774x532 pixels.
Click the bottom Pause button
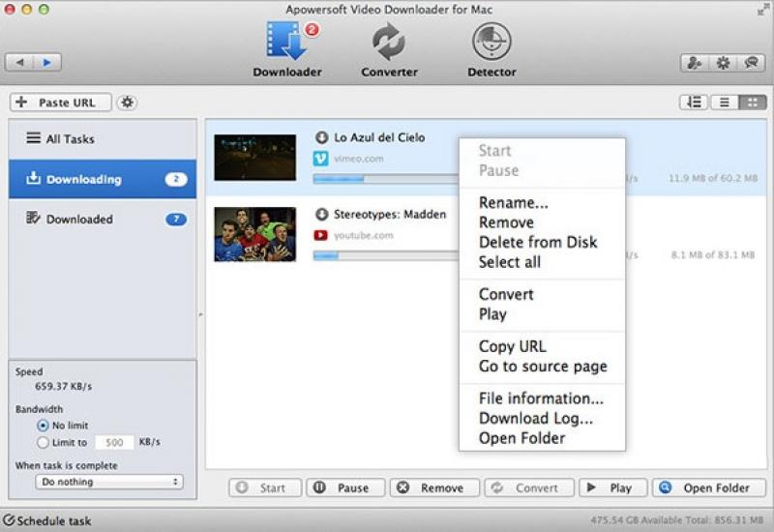click(x=345, y=488)
